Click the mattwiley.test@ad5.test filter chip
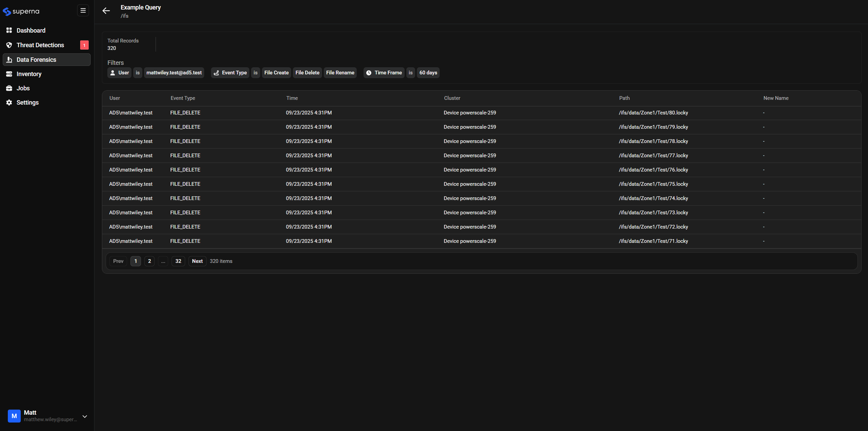868x431 pixels. (174, 73)
